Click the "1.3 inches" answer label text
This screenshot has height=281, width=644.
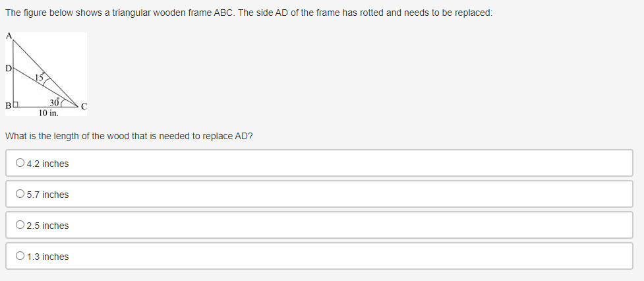click(47, 257)
